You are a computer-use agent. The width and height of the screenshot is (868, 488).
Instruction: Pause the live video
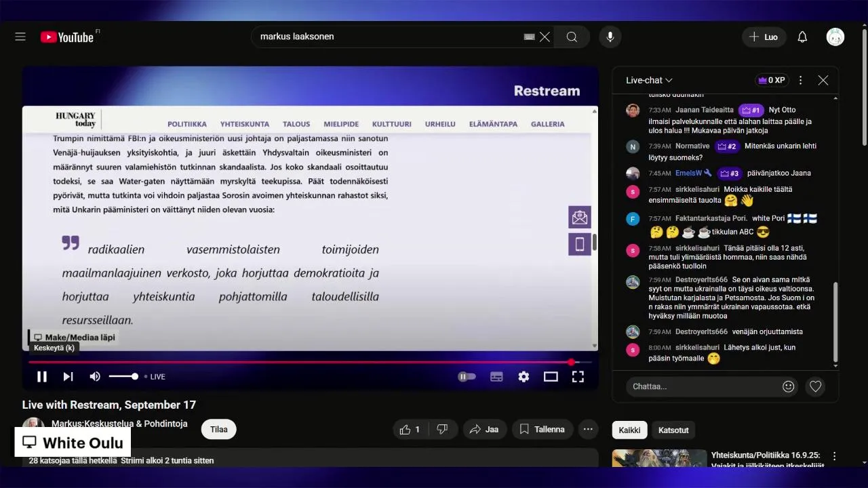point(41,376)
